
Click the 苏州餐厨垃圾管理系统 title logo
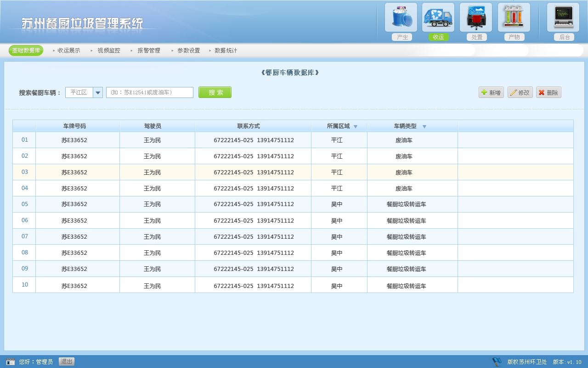tap(82, 23)
